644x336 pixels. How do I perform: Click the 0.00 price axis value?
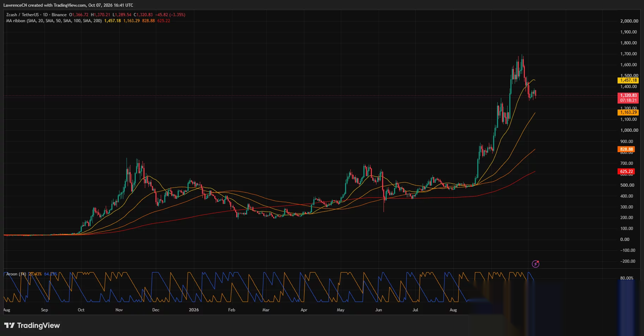[625, 239]
